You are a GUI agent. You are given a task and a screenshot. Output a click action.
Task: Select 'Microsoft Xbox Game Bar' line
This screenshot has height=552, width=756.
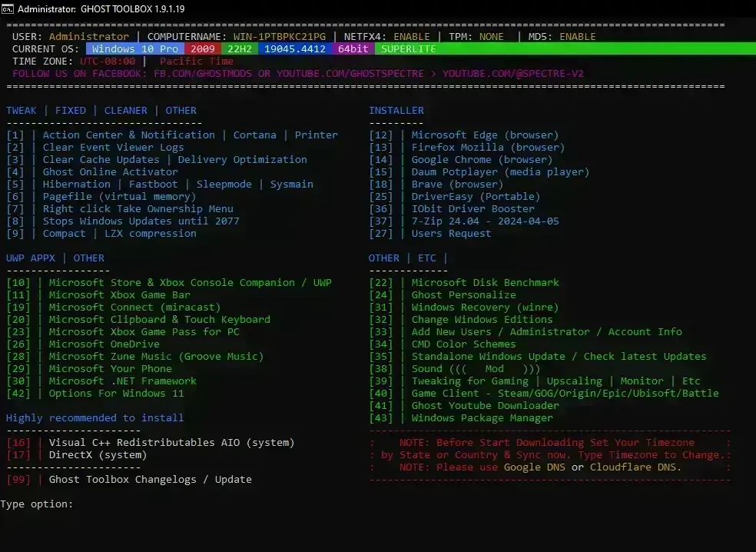click(x=98, y=294)
